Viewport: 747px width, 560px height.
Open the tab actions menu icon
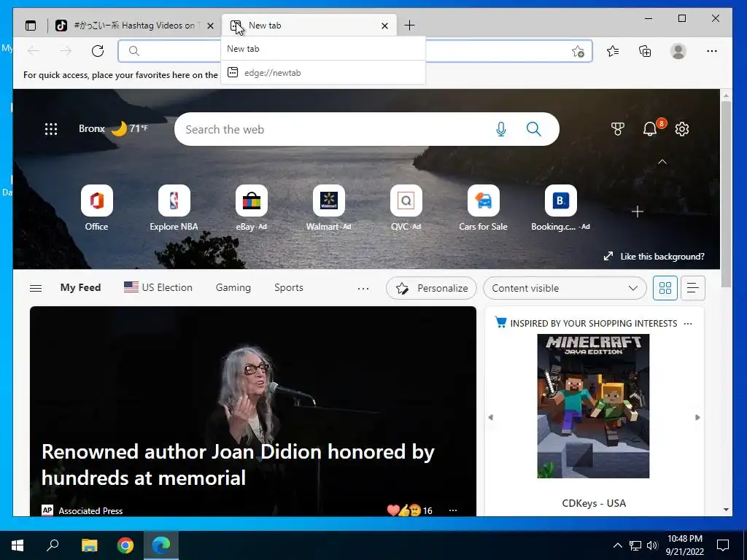pyautogui.click(x=31, y=26)
